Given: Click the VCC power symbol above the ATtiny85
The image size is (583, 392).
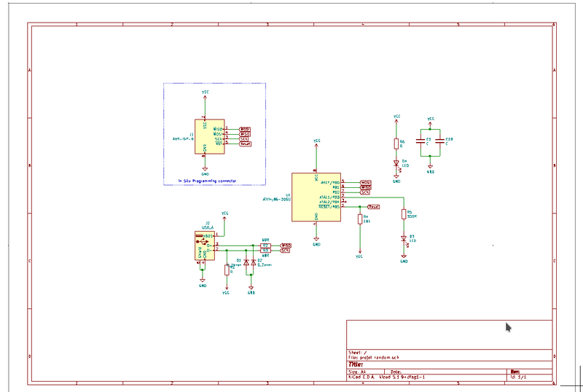Looking at the screenshot, I should (316, 142).
